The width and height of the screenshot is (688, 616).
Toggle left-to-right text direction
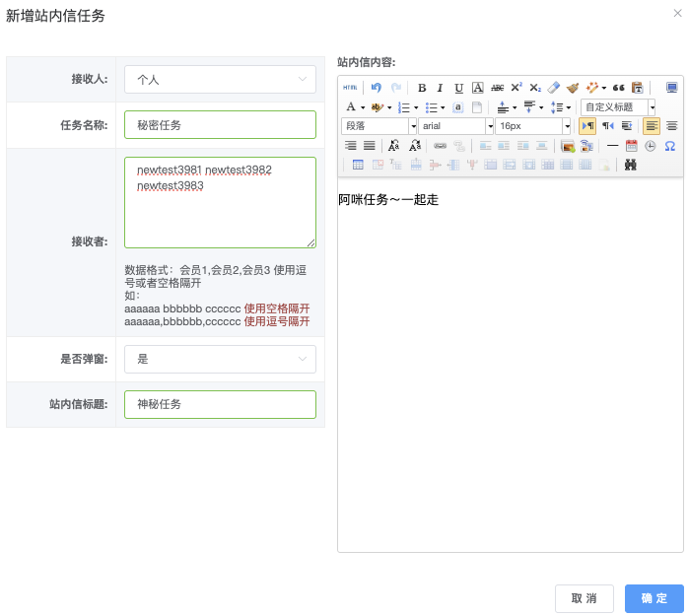(x=587, y=126)
